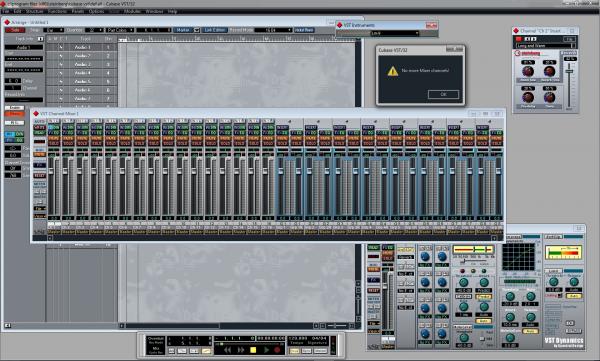
Task: Select the Audio 3 track row
Action: (x=82, y=64)
